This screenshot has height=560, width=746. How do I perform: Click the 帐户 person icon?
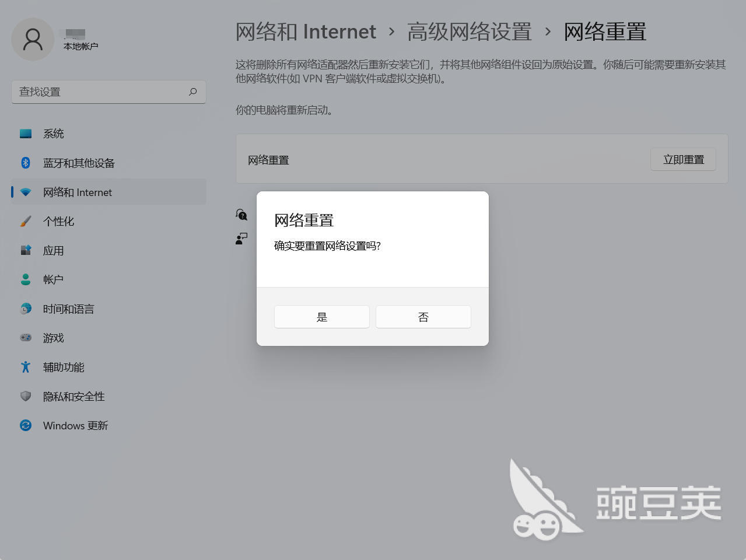26,279
